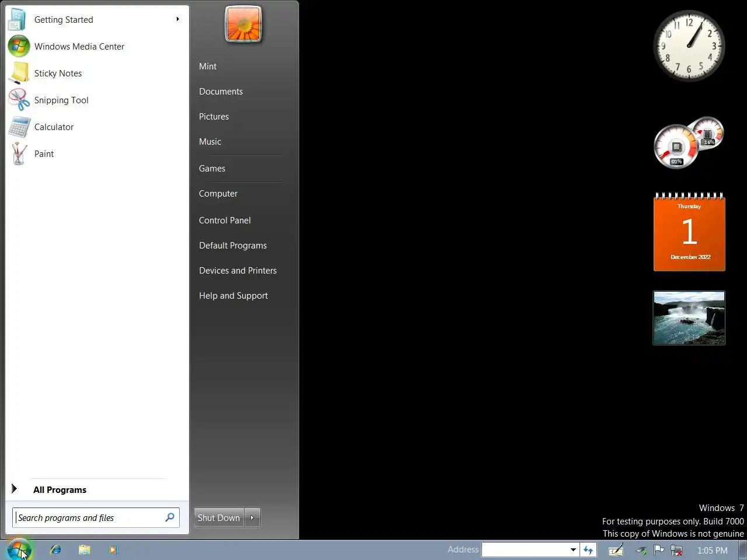Launch Windows Media Center
747x560 pixels.
pos(97,47)
